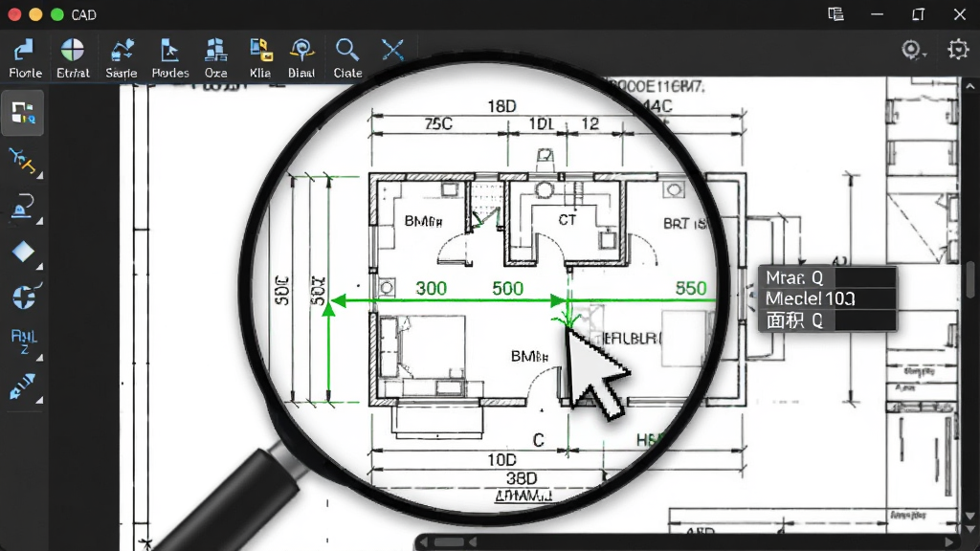Click the Mrar. Q tooltip field
The image size is (980, 551).
pos(828,277)
